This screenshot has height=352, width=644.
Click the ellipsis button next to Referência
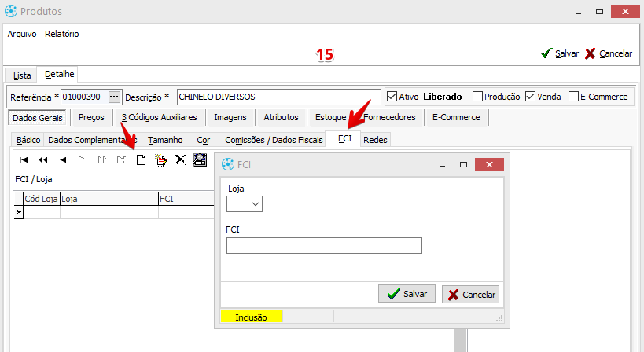point(115,97)
